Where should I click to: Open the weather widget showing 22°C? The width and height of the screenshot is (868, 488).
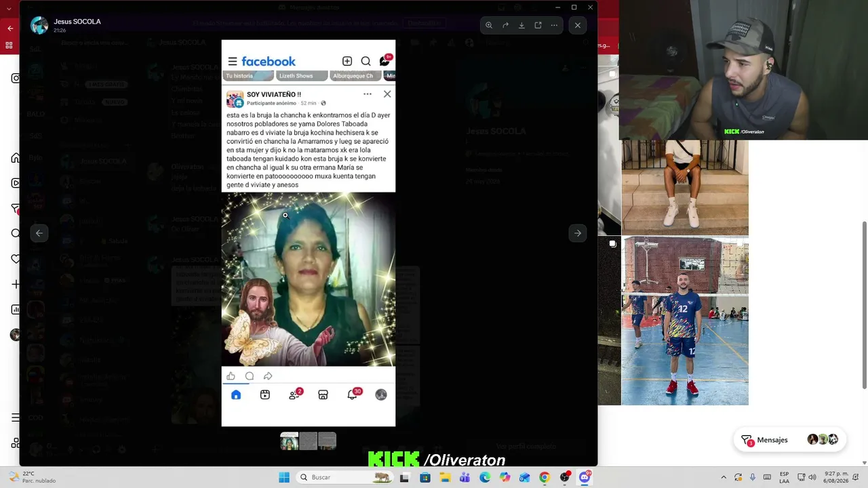(x=33, y=477)
